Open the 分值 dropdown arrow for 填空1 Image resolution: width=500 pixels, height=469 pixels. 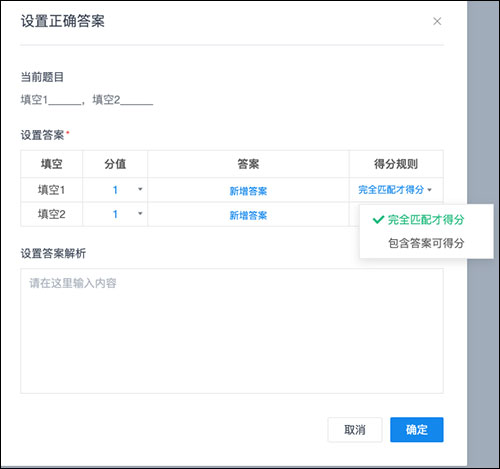pyautogui.click(x=140, y=189)
